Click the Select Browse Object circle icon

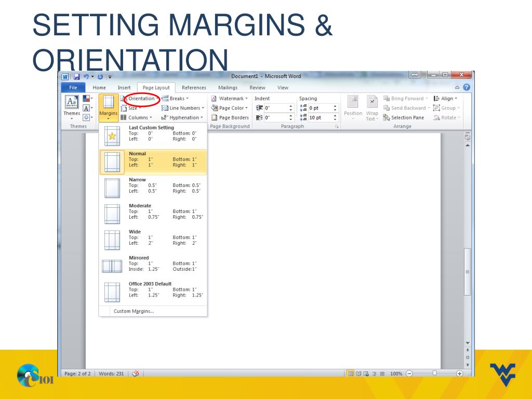(x=468, y=357)
